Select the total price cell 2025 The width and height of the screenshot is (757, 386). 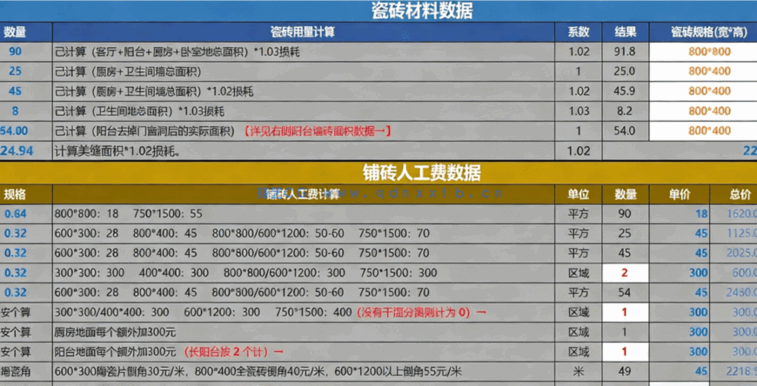click(734, 253)
